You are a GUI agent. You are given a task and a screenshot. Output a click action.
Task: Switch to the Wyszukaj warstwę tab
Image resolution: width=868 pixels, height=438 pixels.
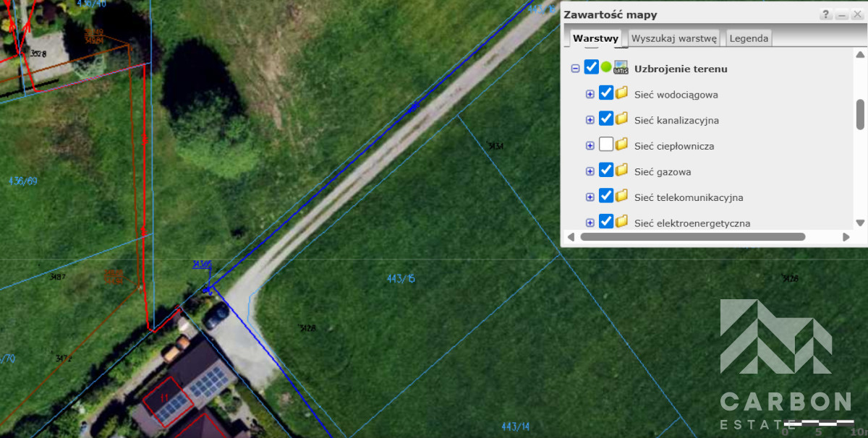pos(673,38)
